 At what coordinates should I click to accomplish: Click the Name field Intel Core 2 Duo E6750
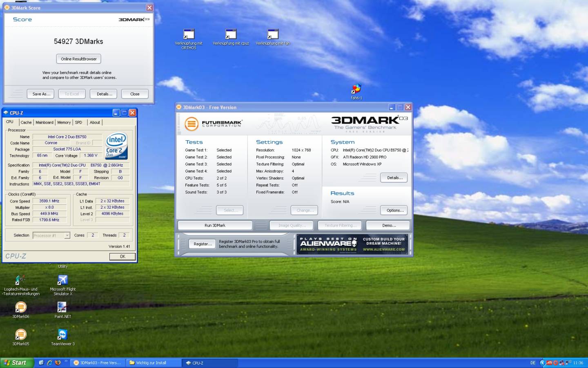point(67,137)
